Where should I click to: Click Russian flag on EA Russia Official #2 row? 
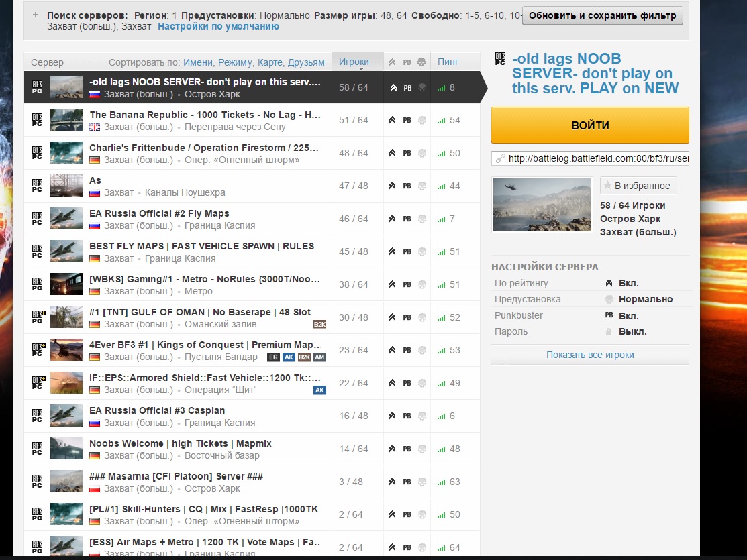coord(95,226)
